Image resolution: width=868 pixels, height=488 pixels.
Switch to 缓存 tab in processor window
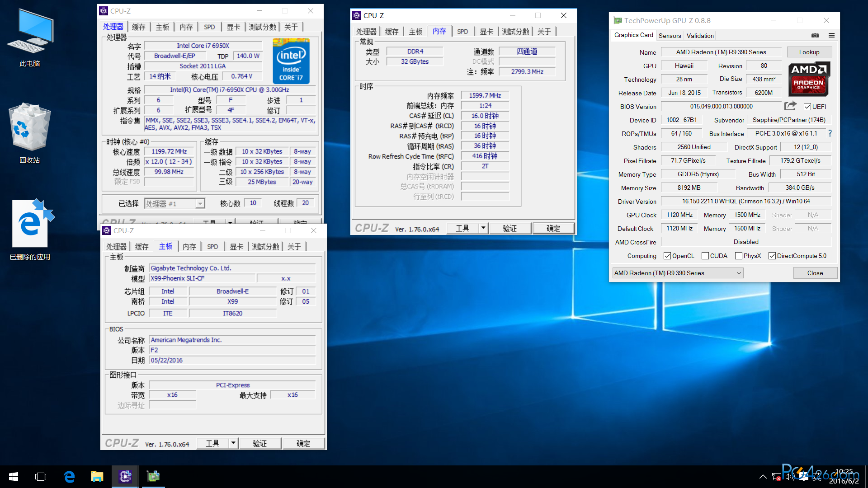(139, 27)
